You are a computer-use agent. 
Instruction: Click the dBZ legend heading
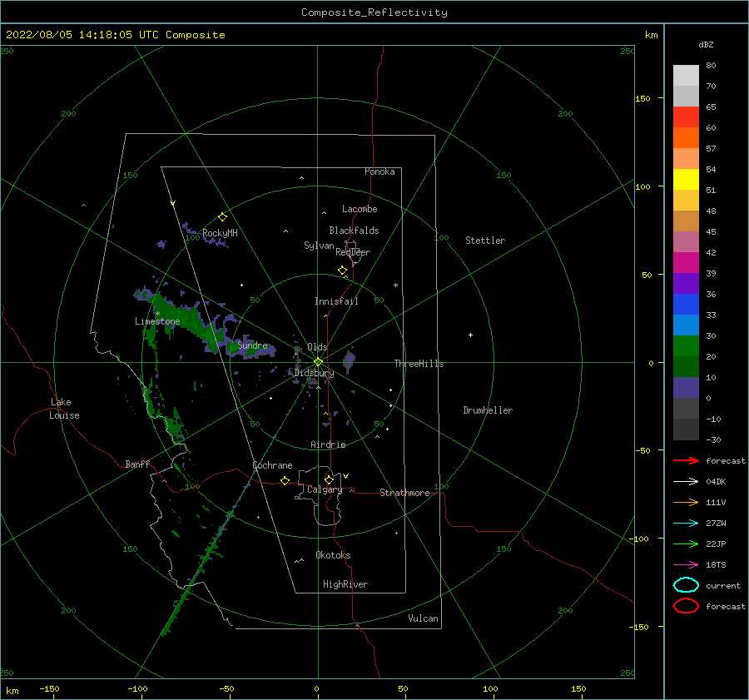706,44
